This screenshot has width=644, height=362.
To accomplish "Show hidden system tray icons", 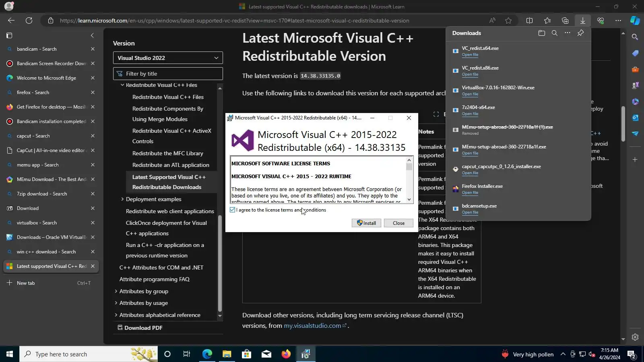I will (x=563, y=354).
